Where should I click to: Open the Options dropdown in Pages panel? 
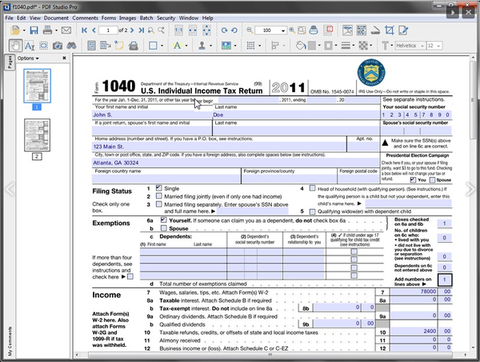coord(28,58)
